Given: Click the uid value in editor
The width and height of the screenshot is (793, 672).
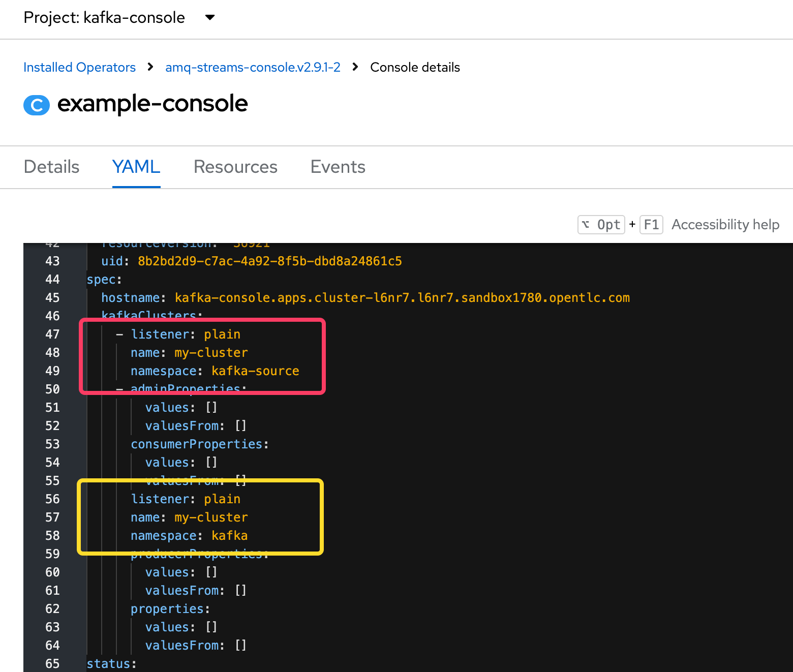Looking at the screenshot, I should (x=269, y=261).
